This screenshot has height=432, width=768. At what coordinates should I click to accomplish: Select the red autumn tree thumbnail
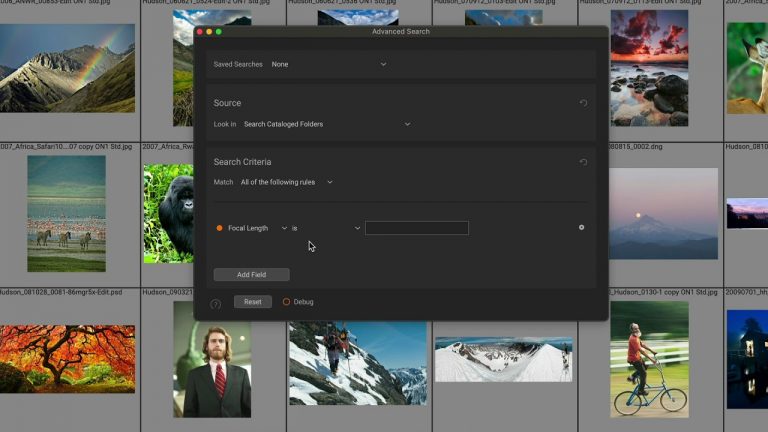68,359
